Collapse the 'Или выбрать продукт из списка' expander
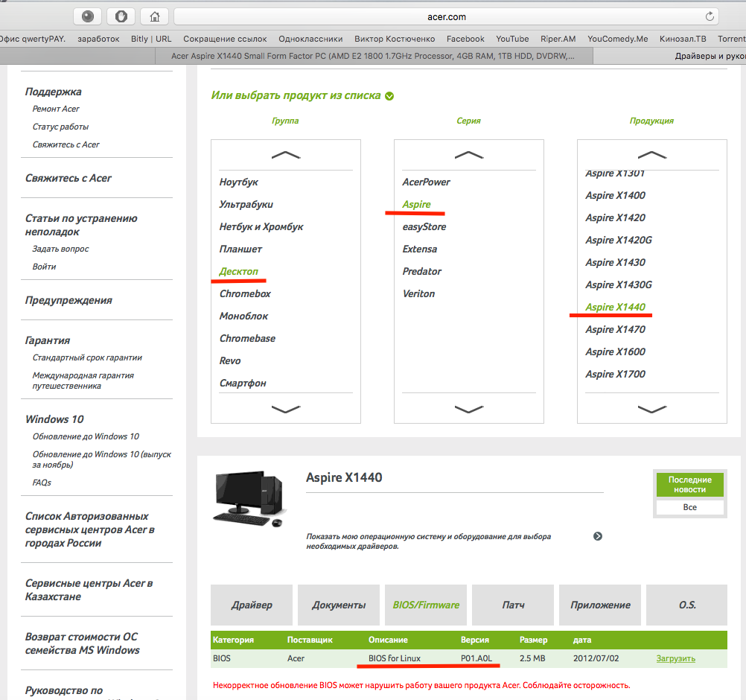This screenshot has width=746, height=700. coord(389,96)
